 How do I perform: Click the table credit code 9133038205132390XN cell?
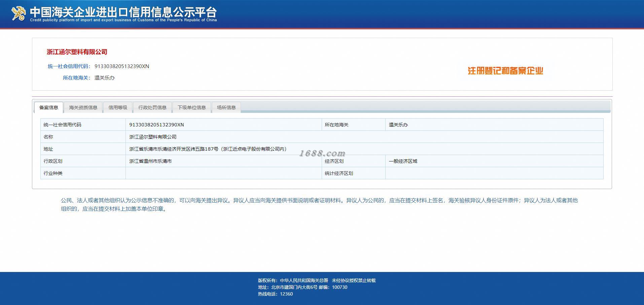point(224,125)
